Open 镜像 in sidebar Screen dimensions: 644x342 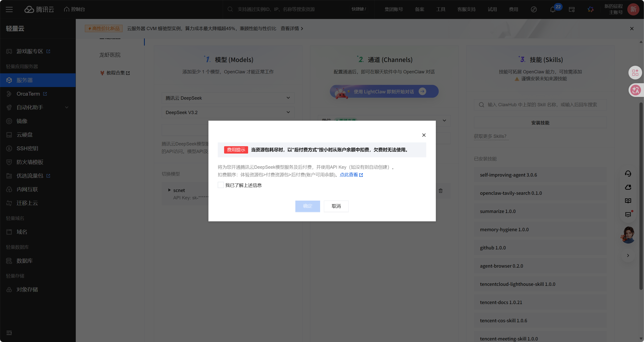pyautogui.click(x=38, y=121)
